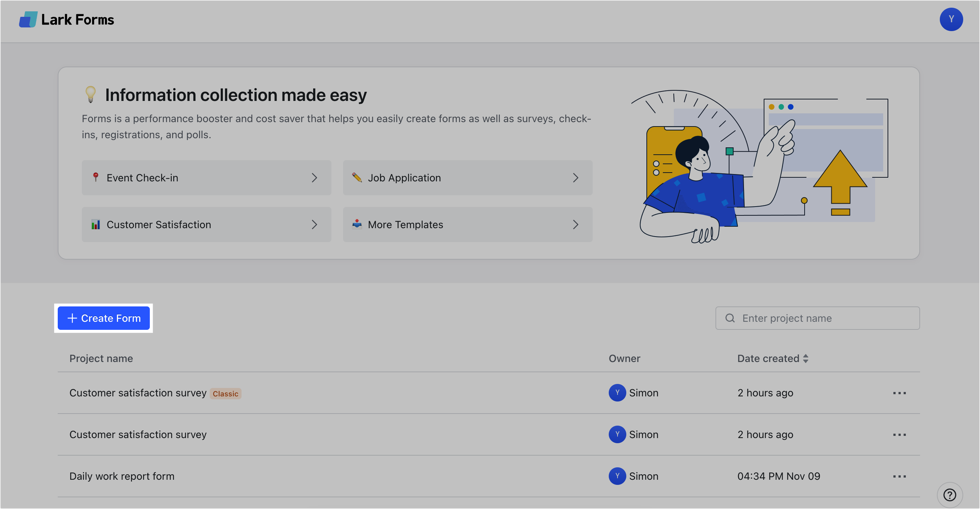Open the Event Check-in template pin icon
Image resolution: width=980 pixels, height=509 pixels.
(x=96, y=177)
